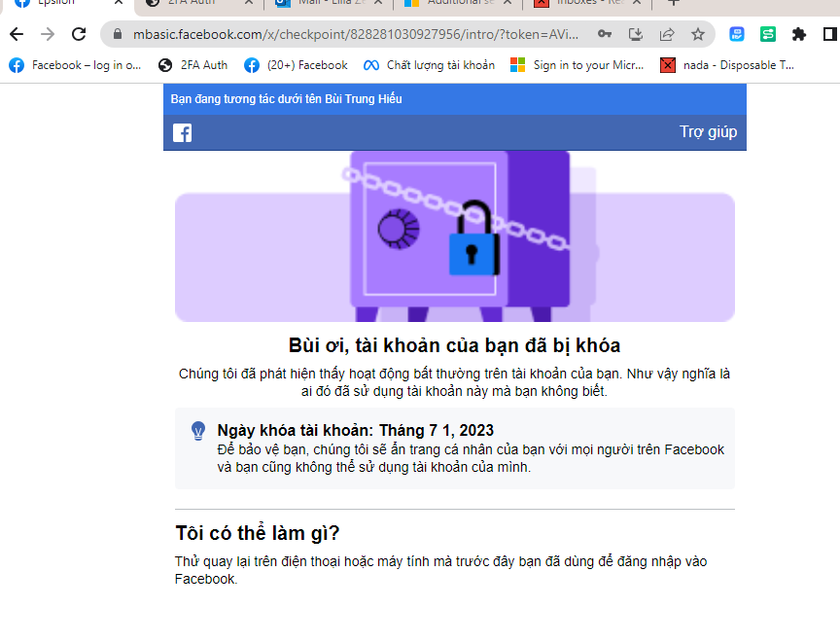Open the green S extension icon
Image resolution: width=840 pixels, height=643 pixels.
768,34
